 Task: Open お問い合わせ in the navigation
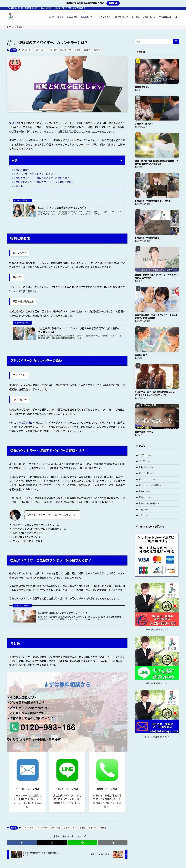click(149, 17)
